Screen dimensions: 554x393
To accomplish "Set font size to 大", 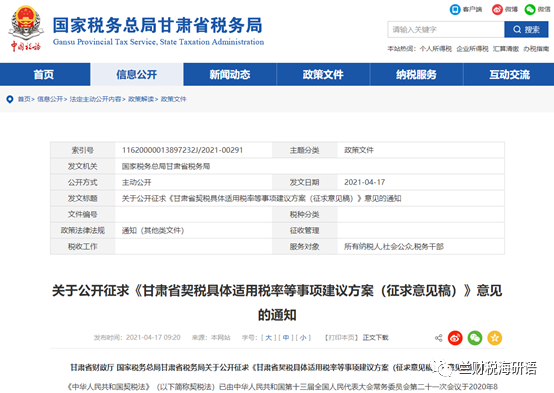I will click(x=269, y=338).
